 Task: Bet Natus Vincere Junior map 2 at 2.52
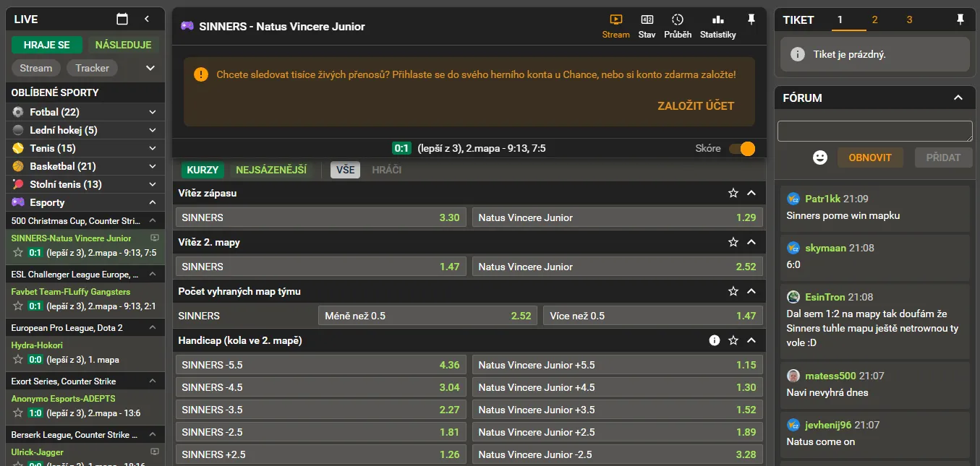pyautogui.click(x=617, y=267)
